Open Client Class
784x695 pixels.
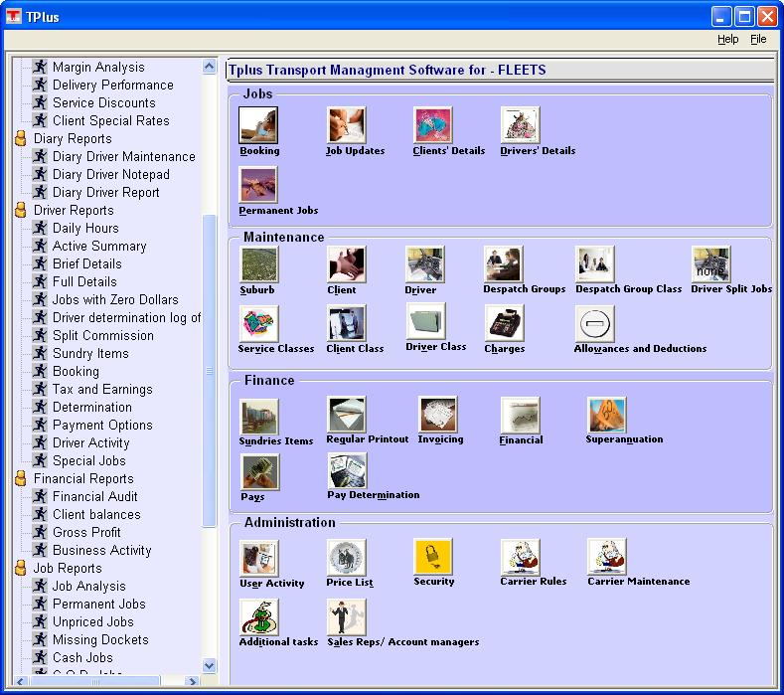coord(347,324)
